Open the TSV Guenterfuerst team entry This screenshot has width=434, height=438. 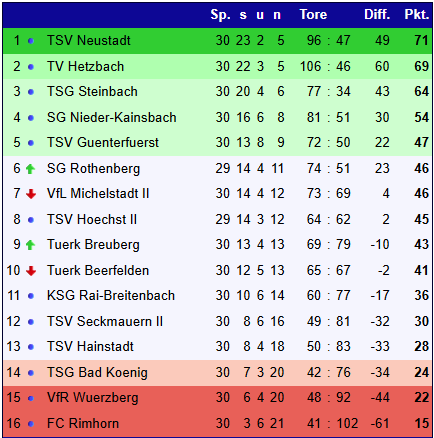[103, 143]
